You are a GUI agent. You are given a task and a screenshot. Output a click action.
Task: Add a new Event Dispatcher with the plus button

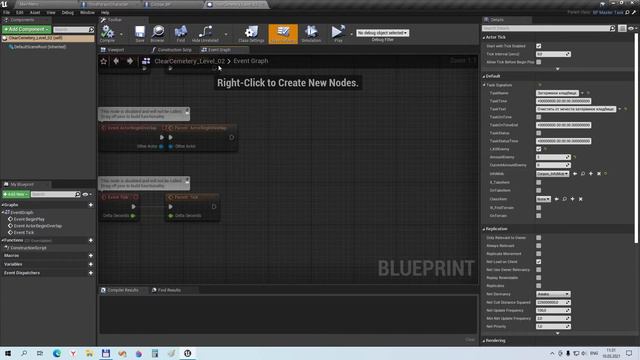point(91,273)
